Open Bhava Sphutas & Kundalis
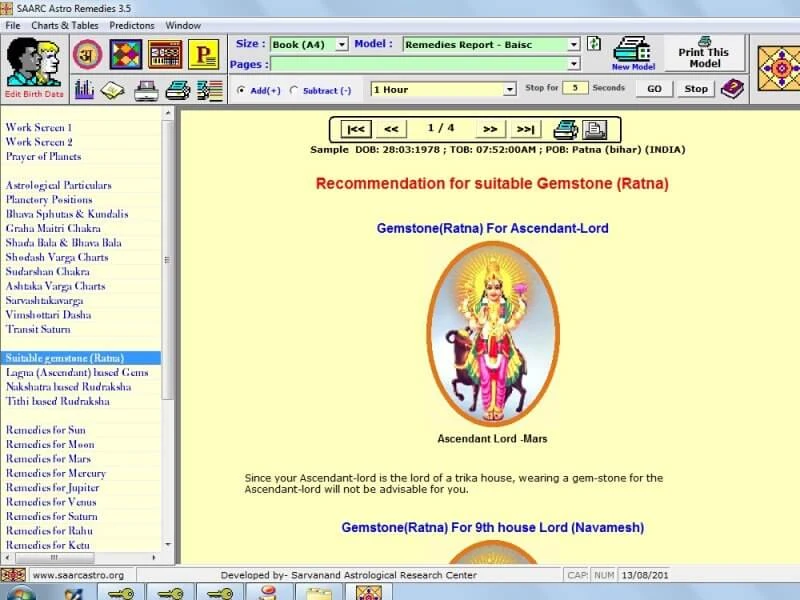 pos(67,214)
